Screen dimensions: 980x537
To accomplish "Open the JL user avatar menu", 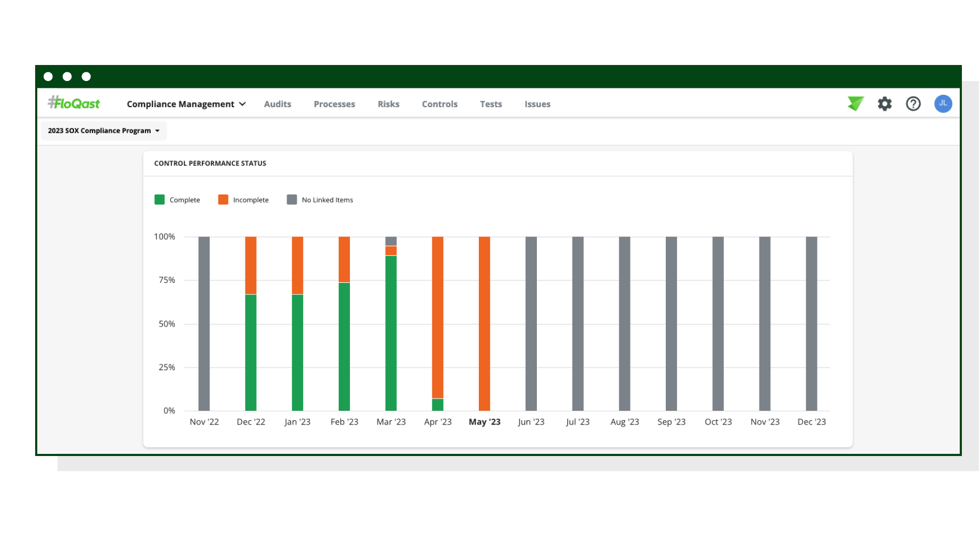I will pos(943,104).
